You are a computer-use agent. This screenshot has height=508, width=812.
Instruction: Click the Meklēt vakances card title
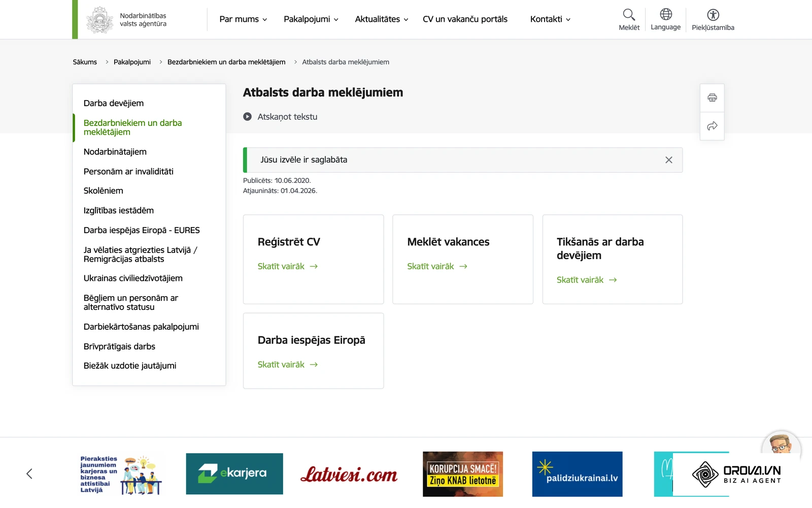[448, 242]
